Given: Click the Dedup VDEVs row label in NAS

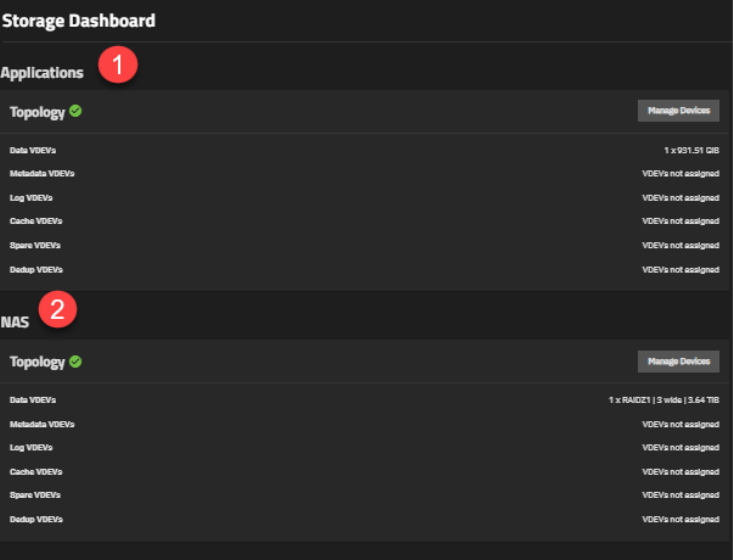Looking at the screenshot, I should [36, 520].
